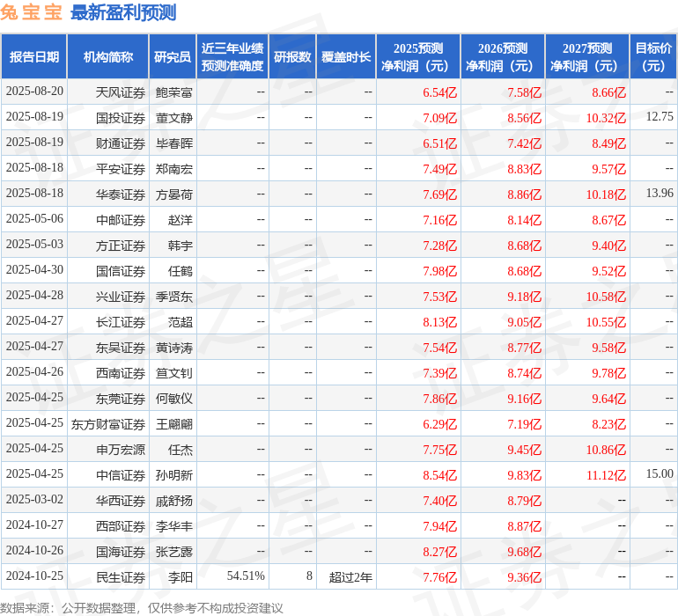The height and width of the screenshot is (616, 678).
Task: Click the 目标价 column header
Action: tap(653, 57)
